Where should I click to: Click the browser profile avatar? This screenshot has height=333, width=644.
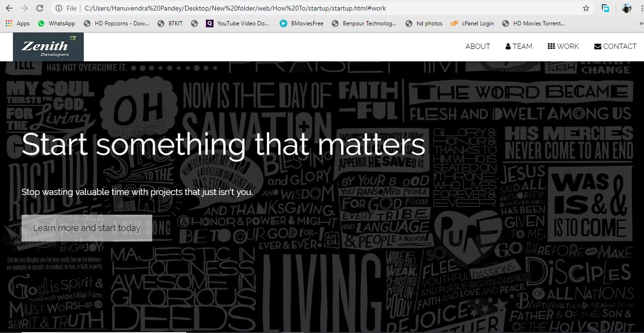(626, 8)
